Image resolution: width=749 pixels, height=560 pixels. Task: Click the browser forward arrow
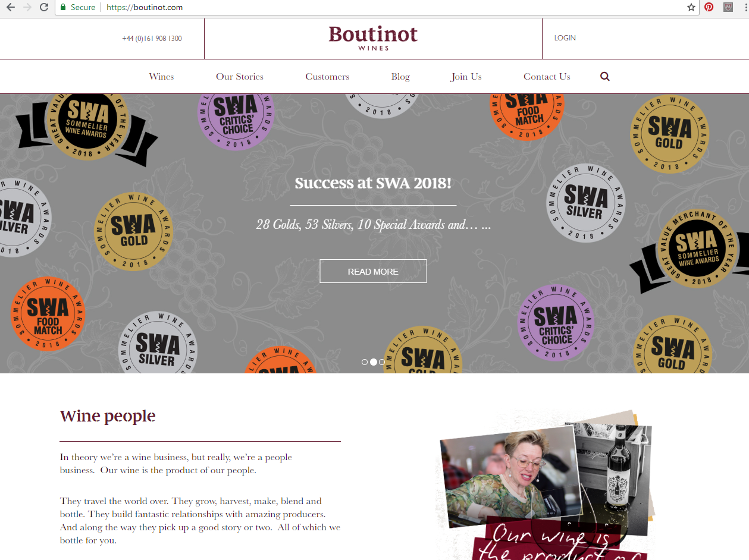click(x=27, y=7)
